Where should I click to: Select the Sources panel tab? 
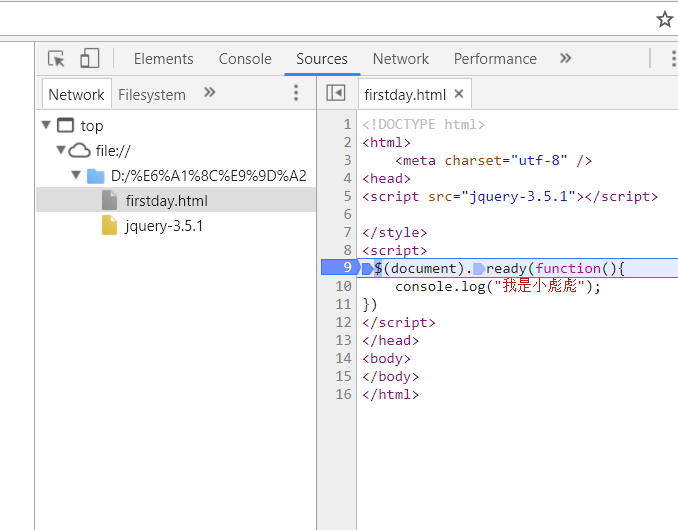tap(322, 59)
